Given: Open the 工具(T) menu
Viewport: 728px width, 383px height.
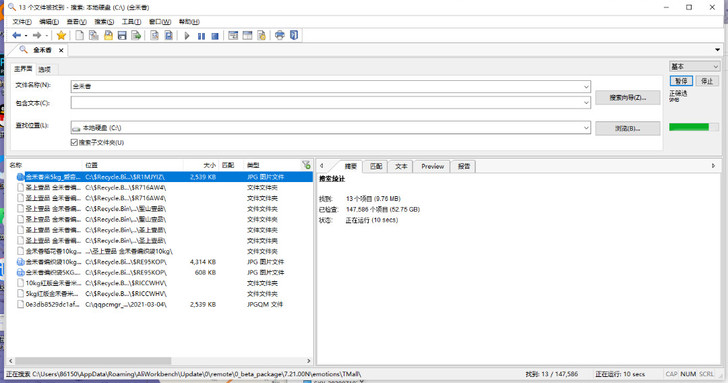Looking at the screenshot, I should [131, 22].
